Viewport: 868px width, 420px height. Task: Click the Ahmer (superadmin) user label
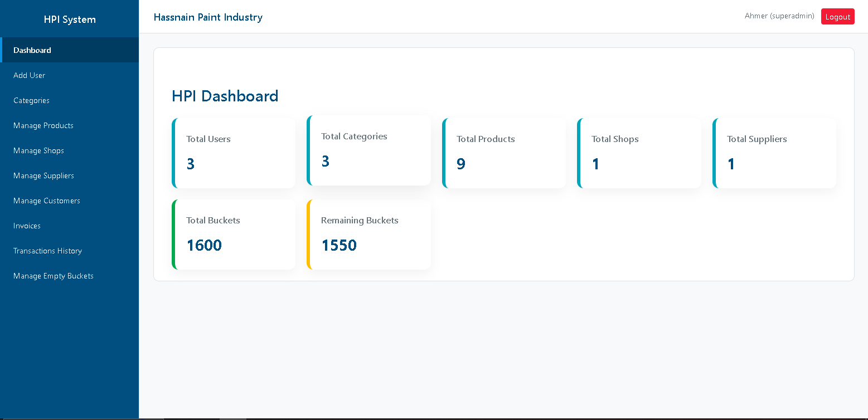[779, 16]
